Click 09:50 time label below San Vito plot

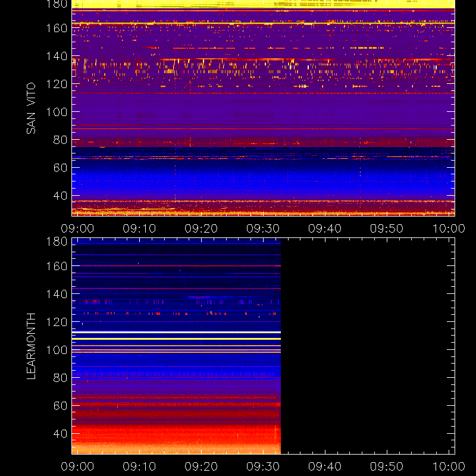(387, 228)
